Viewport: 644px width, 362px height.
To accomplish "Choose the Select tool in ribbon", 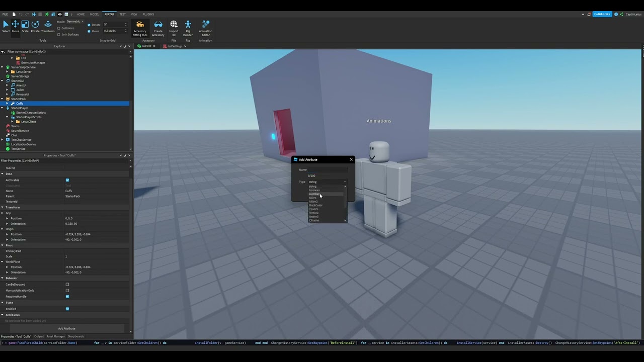I will click(6, 26).
